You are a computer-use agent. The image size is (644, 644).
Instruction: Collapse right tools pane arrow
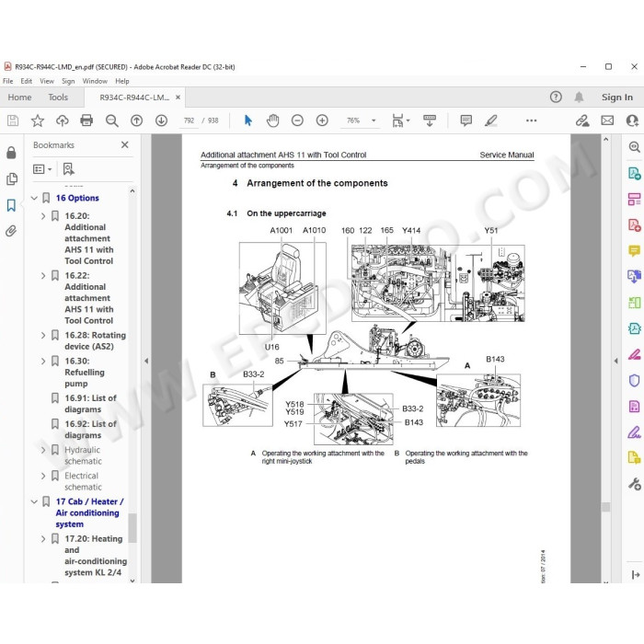click(615, 361)
